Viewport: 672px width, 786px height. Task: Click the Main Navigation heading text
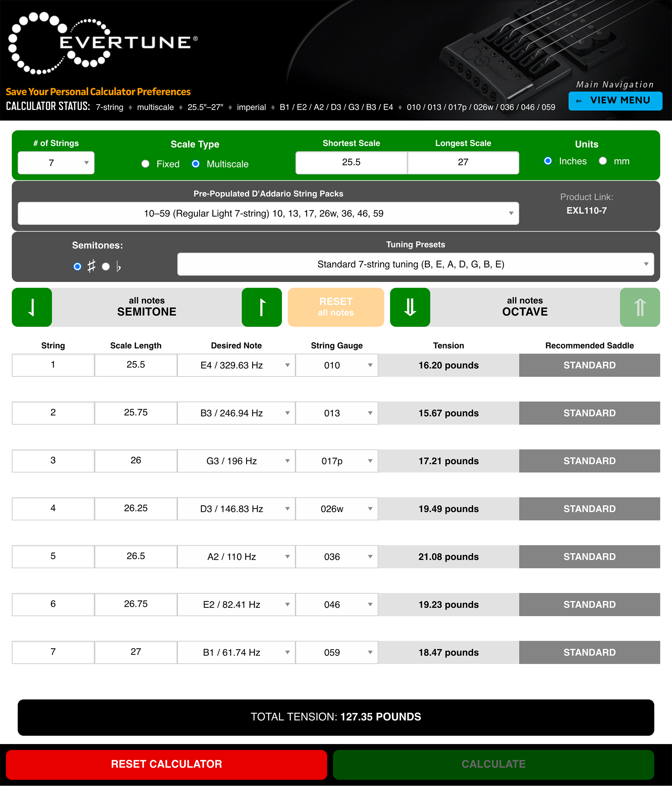coord(615,85)
